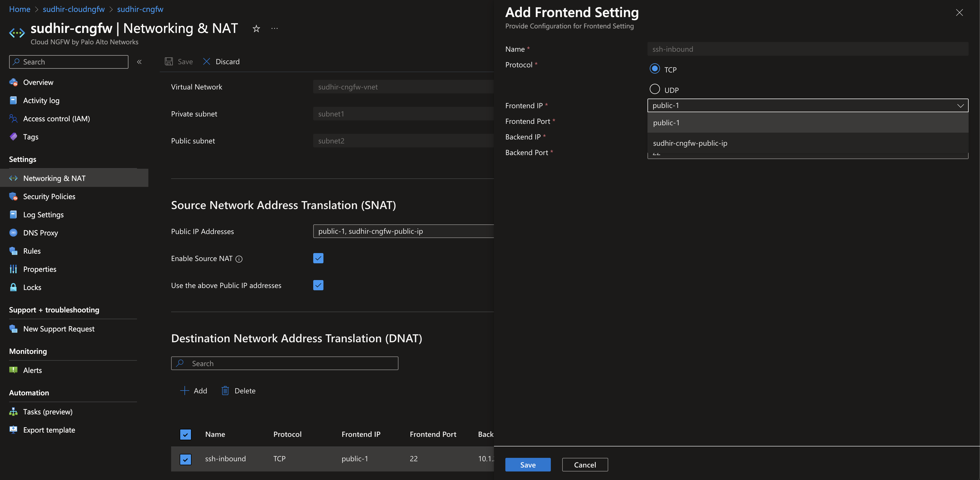
Task: Open the Activity log section
Action: [x=41, y=100]
